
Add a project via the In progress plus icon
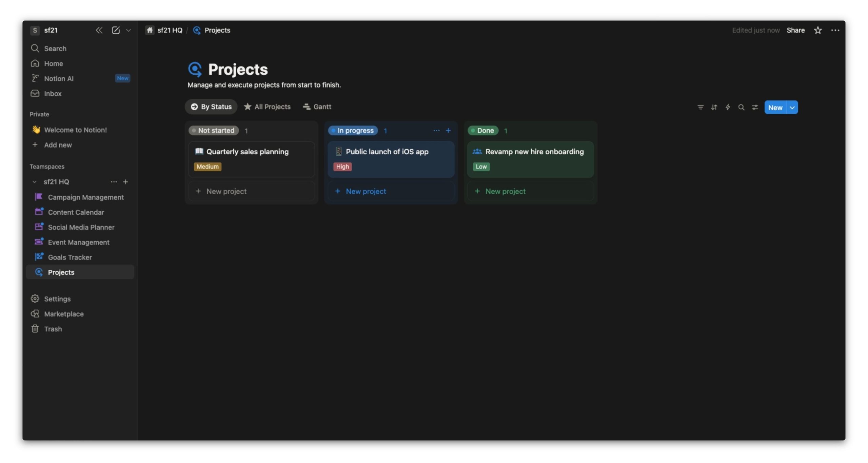click(448, 130)
